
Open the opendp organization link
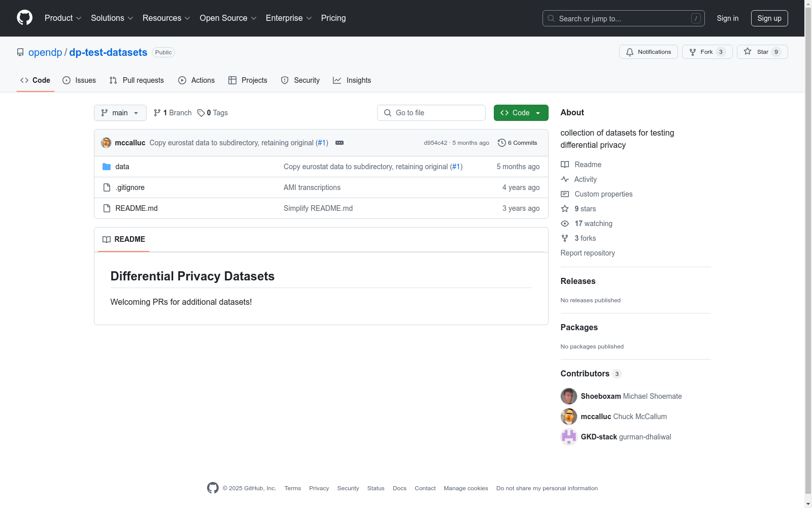45,52
